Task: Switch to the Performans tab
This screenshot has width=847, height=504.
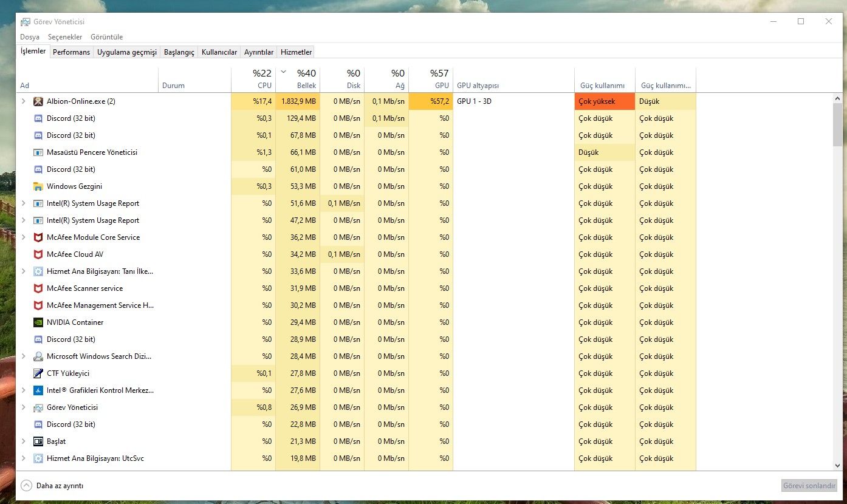Action: coord(71,52)
